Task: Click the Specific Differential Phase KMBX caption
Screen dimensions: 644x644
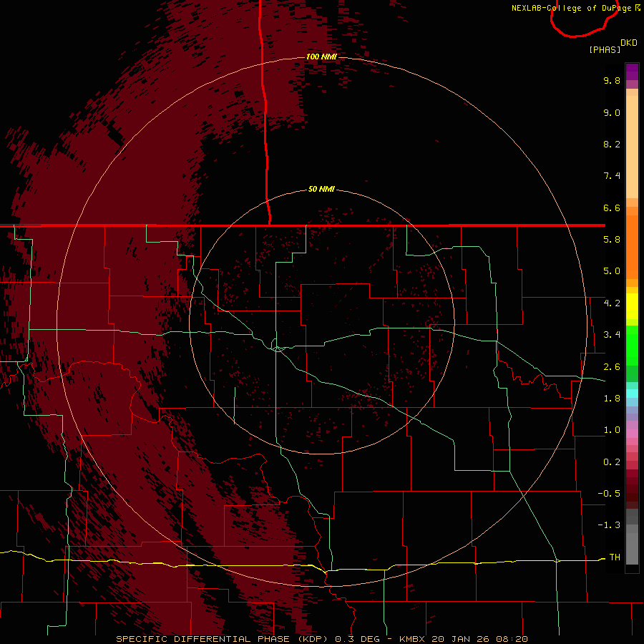Action: (321, 639)
